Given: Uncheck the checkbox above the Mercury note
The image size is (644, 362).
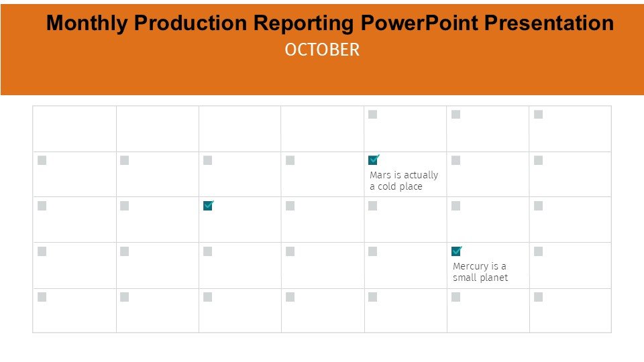Looking at the screenshot, I should [x=456, y=251].
